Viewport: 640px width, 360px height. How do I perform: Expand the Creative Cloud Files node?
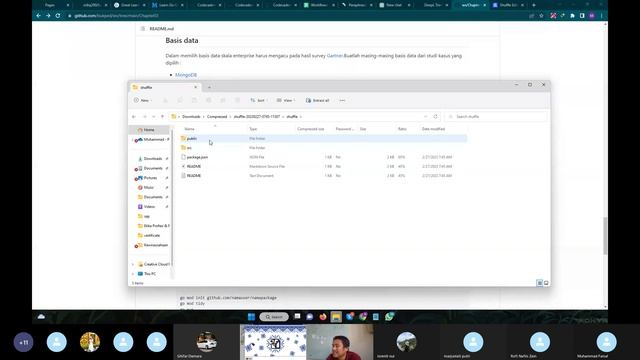click(133, 264)
